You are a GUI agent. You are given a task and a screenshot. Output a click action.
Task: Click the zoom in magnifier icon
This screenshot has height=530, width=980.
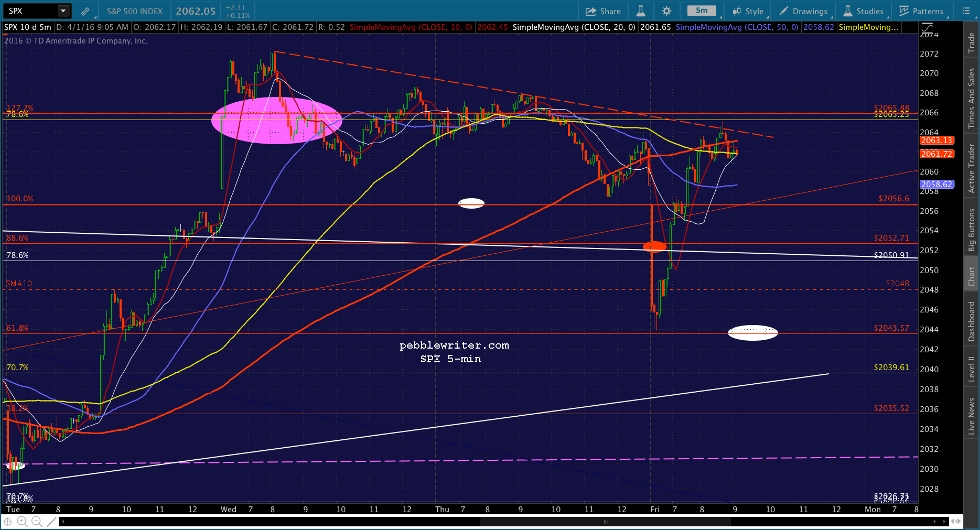(x=22, y=521)
